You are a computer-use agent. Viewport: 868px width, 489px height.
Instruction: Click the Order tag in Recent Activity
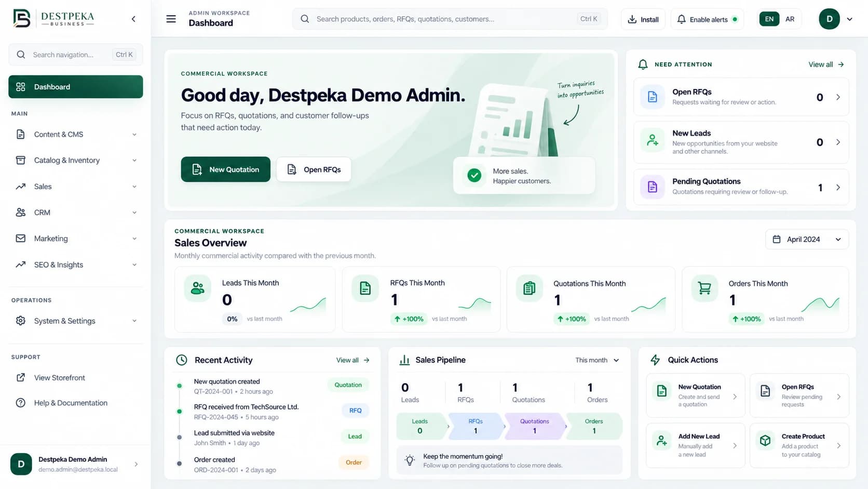354,462
